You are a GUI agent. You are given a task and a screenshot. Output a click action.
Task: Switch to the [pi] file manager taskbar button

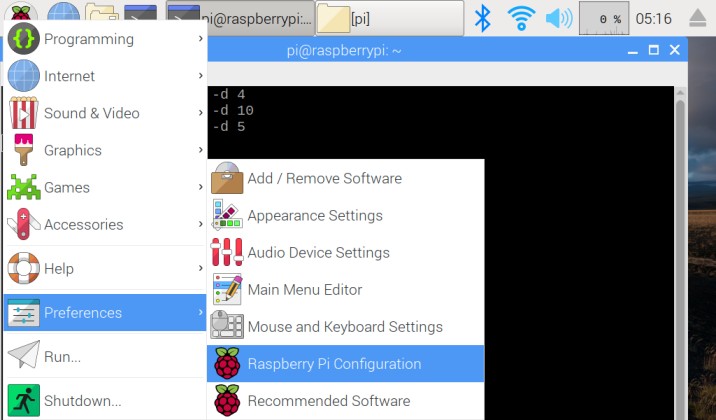coord(390,18)
